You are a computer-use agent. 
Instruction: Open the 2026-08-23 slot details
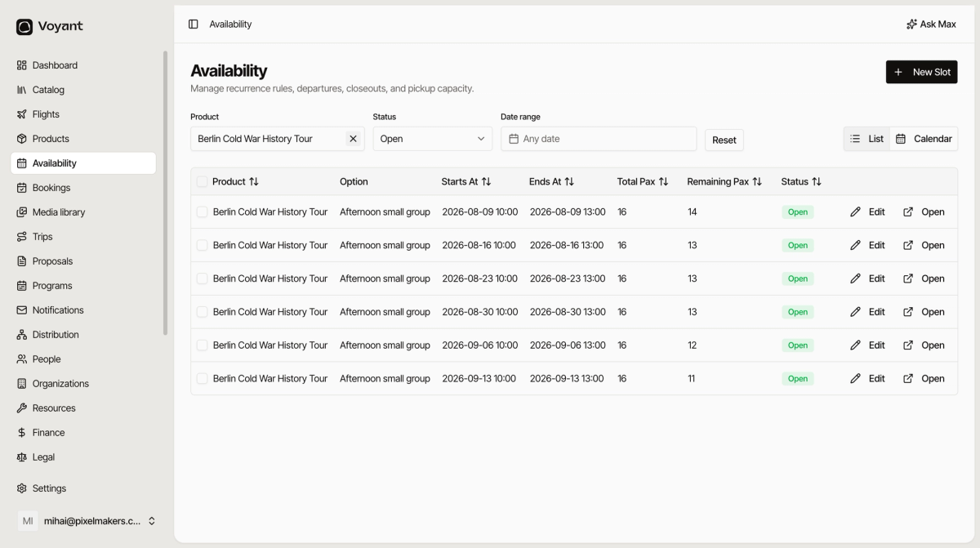tap(924, 278)
